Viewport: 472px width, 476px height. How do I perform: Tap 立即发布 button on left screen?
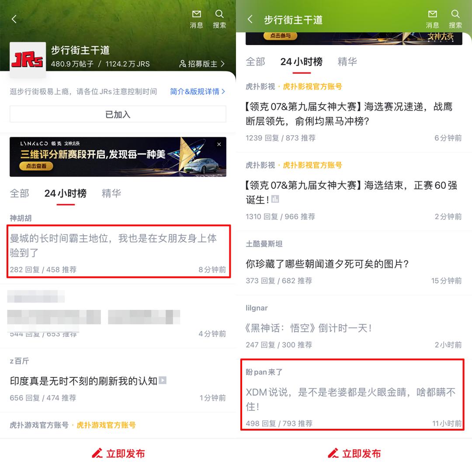[118, 454]
